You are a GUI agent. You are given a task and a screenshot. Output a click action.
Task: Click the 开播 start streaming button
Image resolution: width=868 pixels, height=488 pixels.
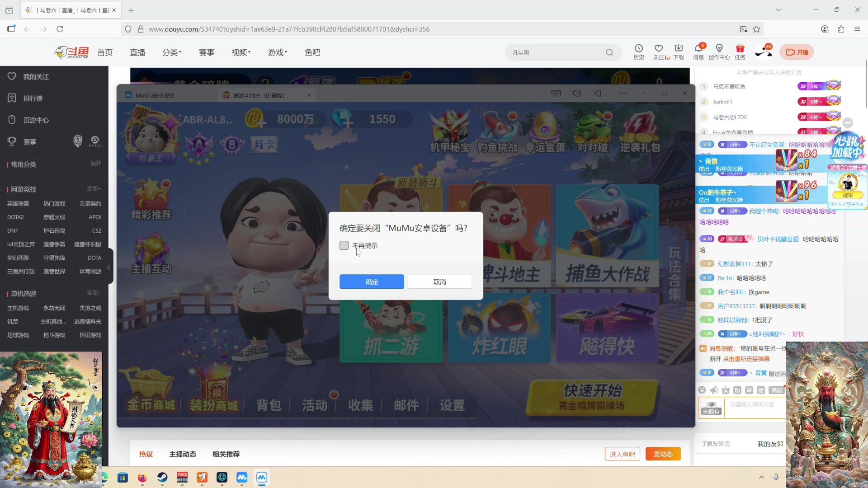(x=797, y=52)
